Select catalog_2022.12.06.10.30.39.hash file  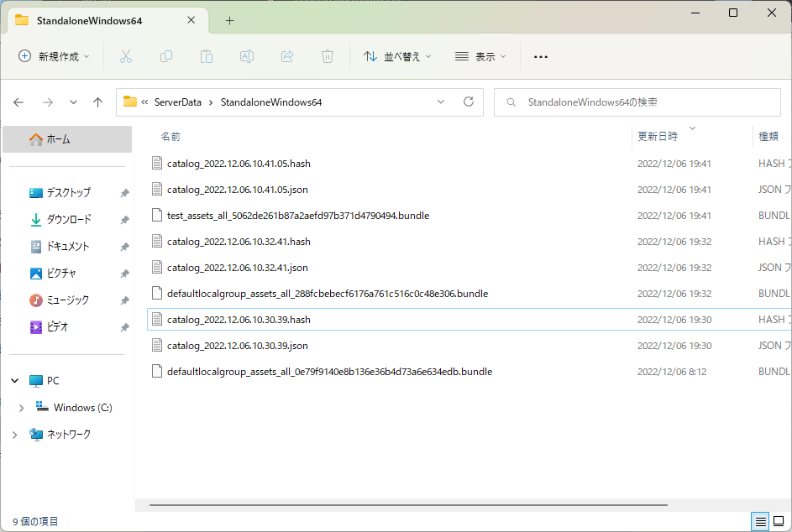pyautogui.click(x=469, y=320)
